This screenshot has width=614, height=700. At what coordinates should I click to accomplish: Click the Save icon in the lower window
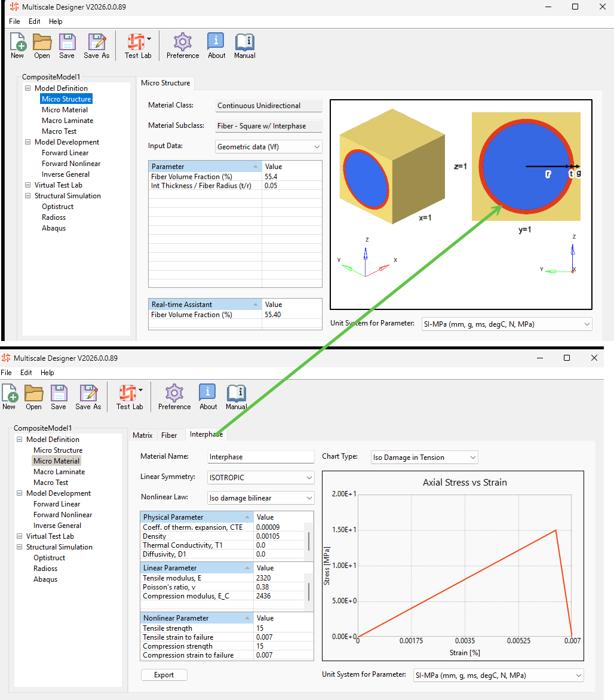point(59,397)
